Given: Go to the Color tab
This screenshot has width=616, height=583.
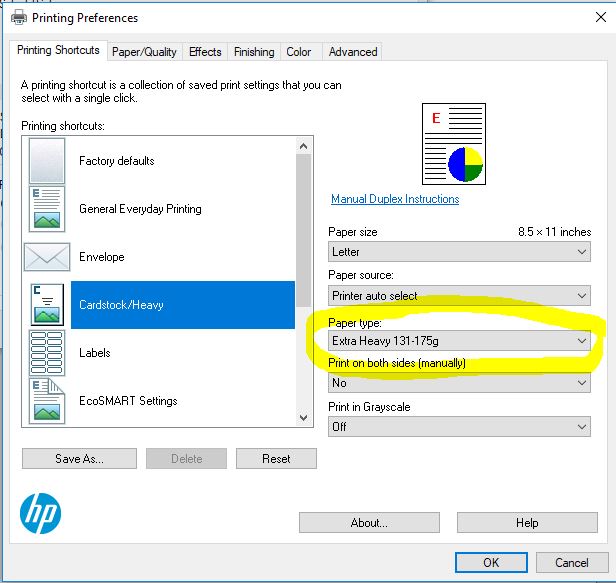Looking at the screenshot, I should click(299, 52).
